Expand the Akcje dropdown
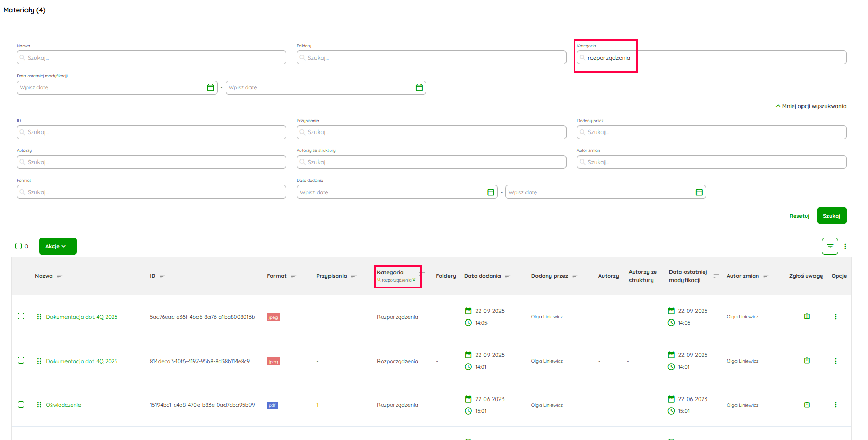 tap(58, 246)
